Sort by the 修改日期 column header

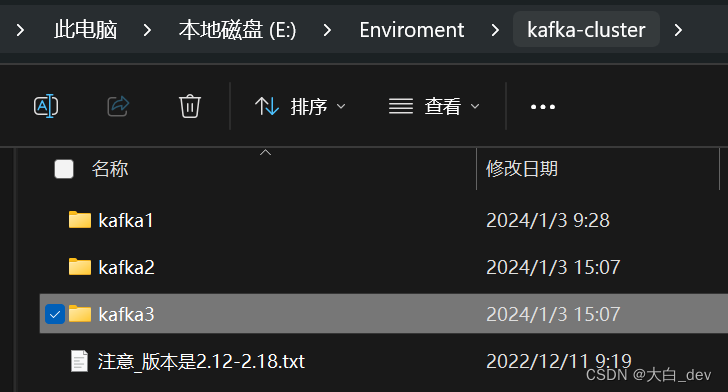(x=522, y=169)
